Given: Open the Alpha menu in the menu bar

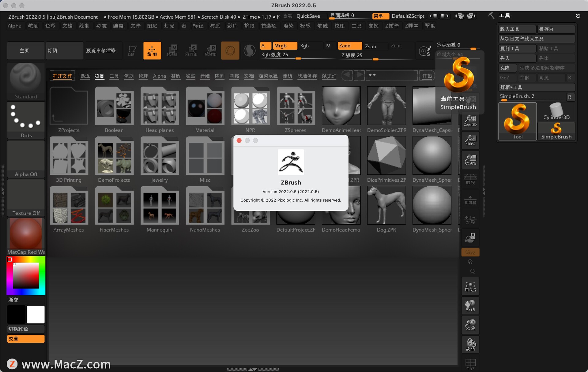Looking at the screenshot, I should coord(14,26).
